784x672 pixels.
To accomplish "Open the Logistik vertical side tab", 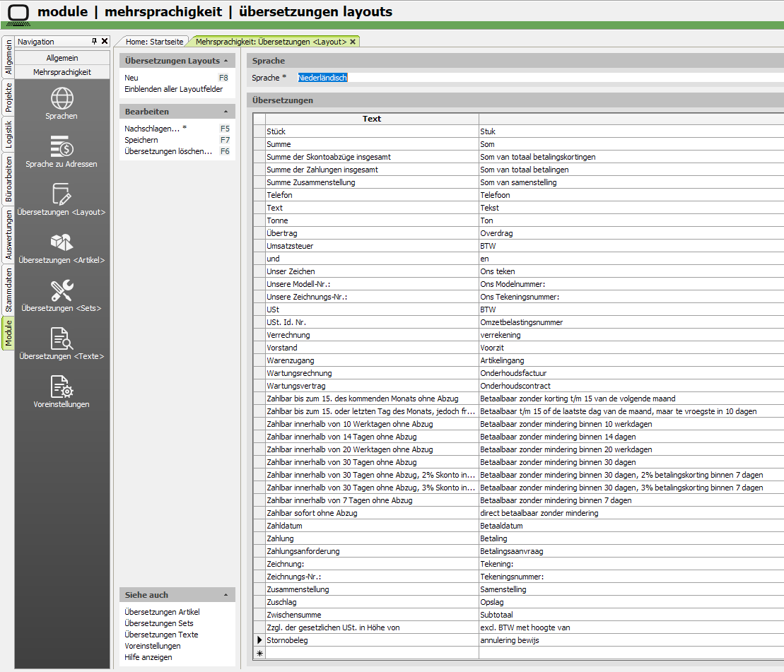I will click(8, 135).
